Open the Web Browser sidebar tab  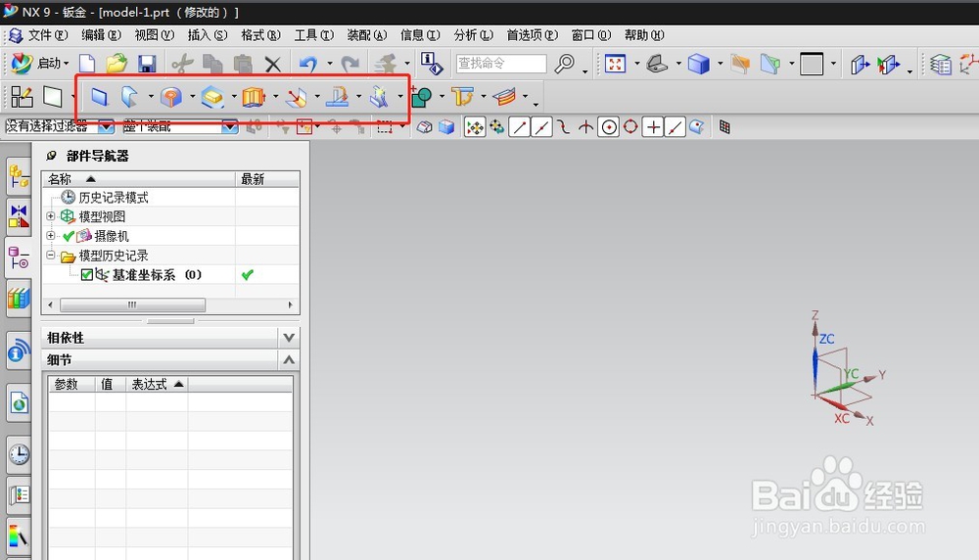pos(19,404)
